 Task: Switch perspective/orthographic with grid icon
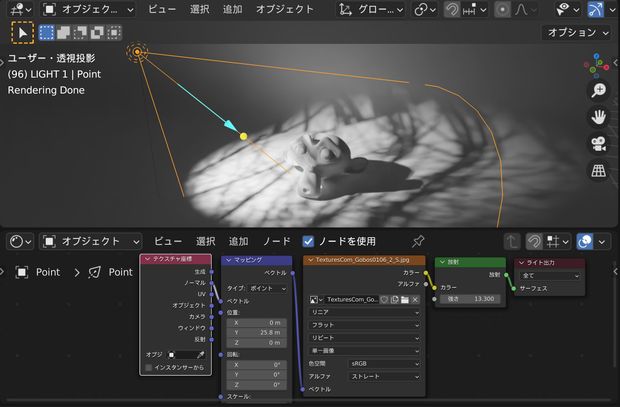click(x=599, y=170)
